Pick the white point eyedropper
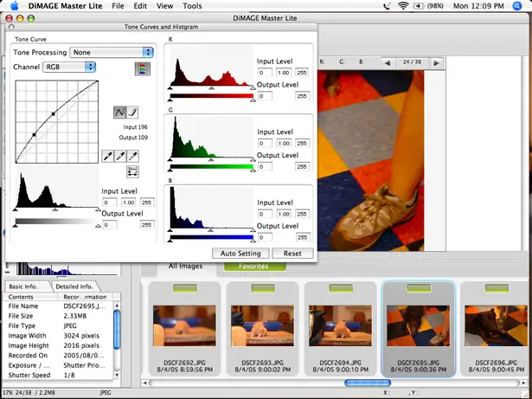The width and height of the screenshot is (532, 399). pos(133,156)
